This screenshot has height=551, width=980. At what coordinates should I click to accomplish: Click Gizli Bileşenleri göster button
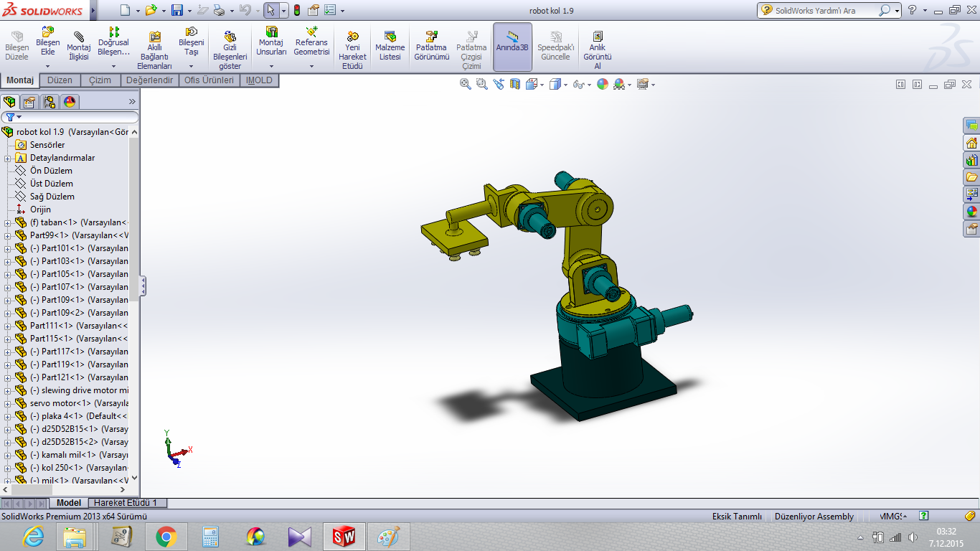(230, 50)
